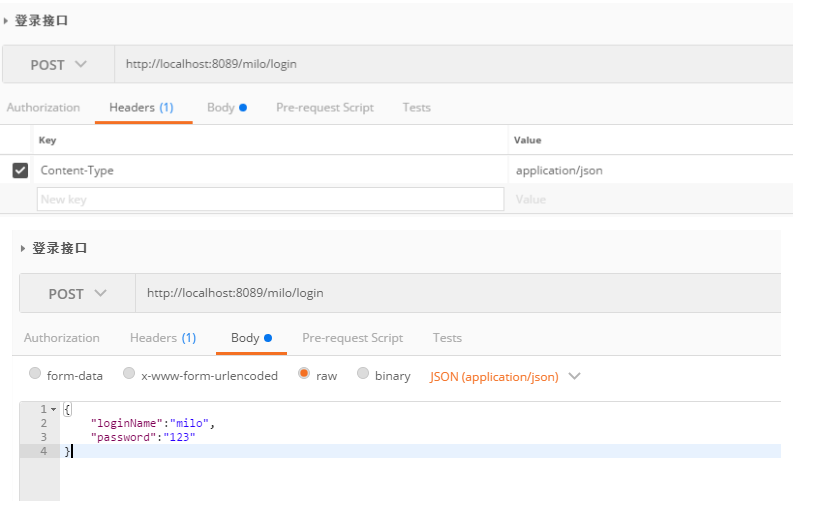The image size is (821, 506).
Task: Open the JSON (application/json) type dropdown
Action: point(505,377)
